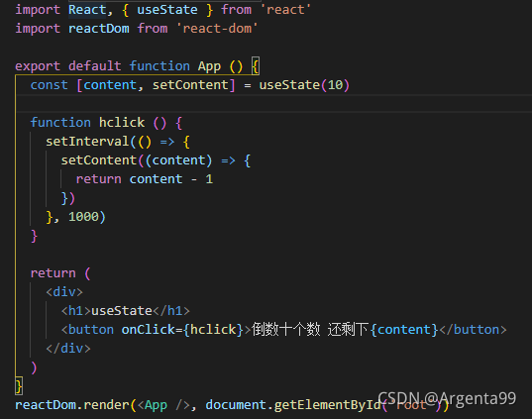
Task: Click the highlighted opening brace after App ()
Action: coord(256,65)
